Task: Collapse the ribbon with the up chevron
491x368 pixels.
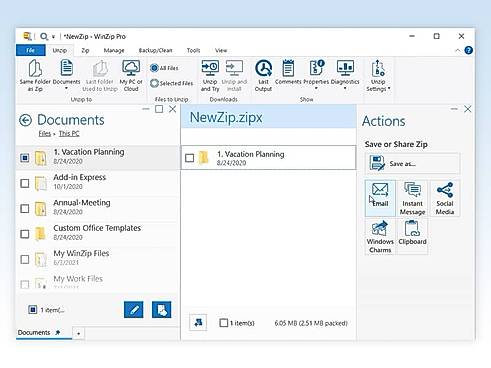Action: coord(458,50)
